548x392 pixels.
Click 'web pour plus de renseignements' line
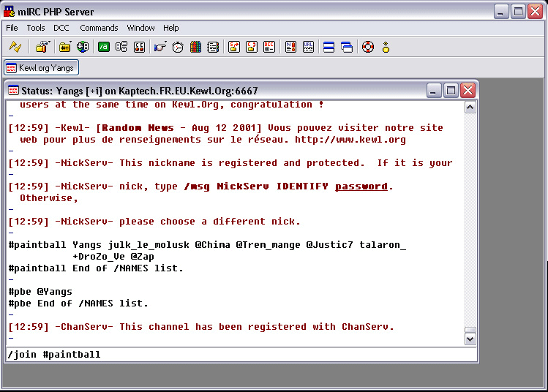(x=213, y=140)
